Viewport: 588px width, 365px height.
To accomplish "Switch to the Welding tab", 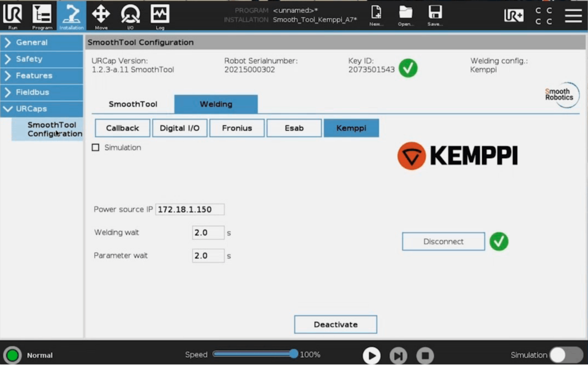I will (x=216, y=104).
